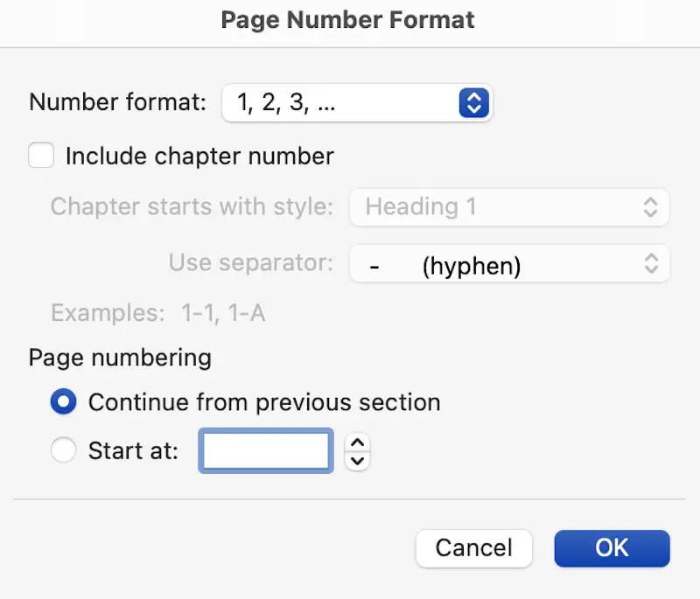
Task: Click the Heading 1 dropdown chevron icon
Action: click(652, 207)
